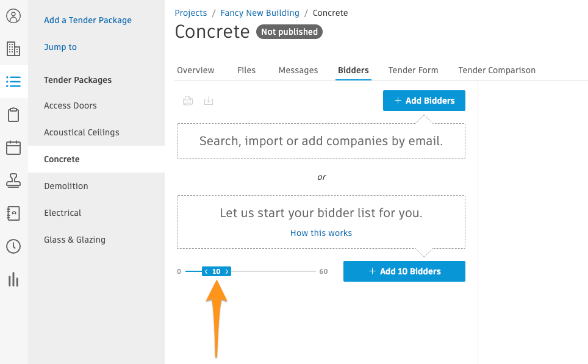588x364 pixels.
Task: Click the print icon above bidder list
Action: pyautogui.click(x=188, y=101)
